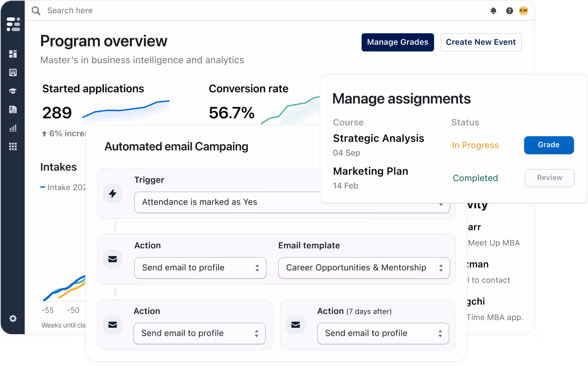Click the apps grid sidebar icon
Screen dimensions: 588x368
13,147
